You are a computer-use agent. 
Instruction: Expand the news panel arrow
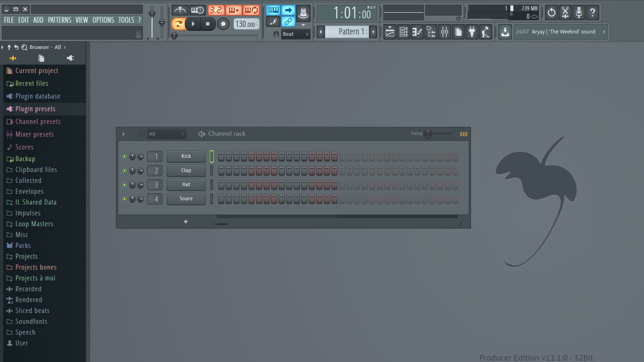[x=604, y=32]
